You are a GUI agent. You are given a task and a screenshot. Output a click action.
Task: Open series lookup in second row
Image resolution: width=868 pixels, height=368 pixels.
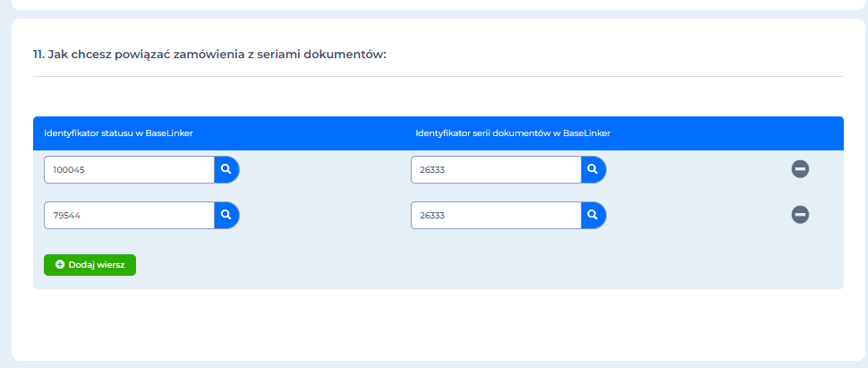click(593, 215)
